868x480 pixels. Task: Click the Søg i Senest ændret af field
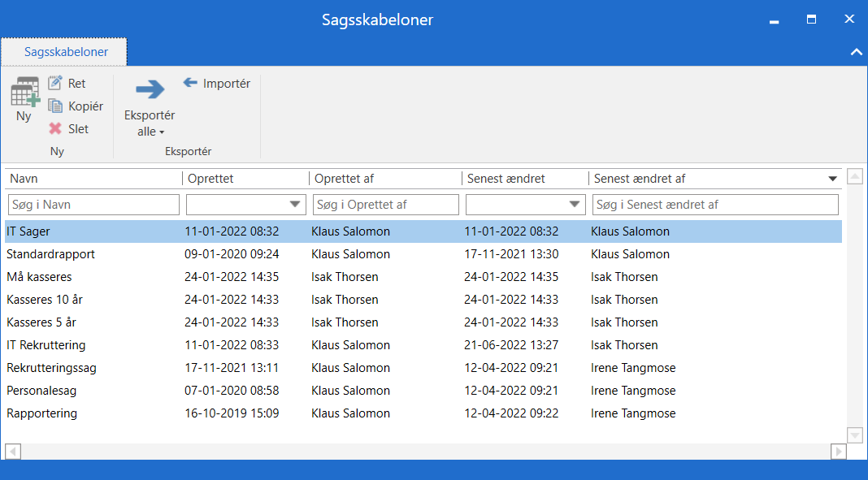715,205
